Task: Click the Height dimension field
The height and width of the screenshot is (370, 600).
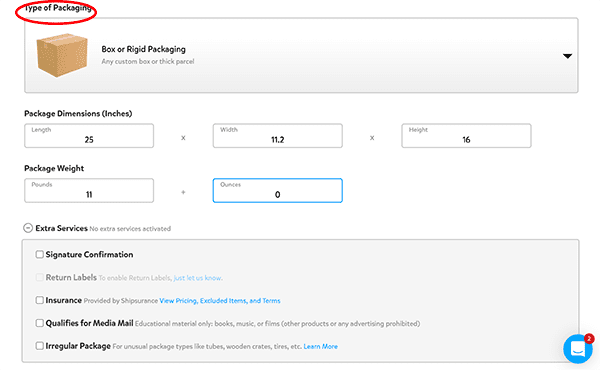Action: (466, 135)
